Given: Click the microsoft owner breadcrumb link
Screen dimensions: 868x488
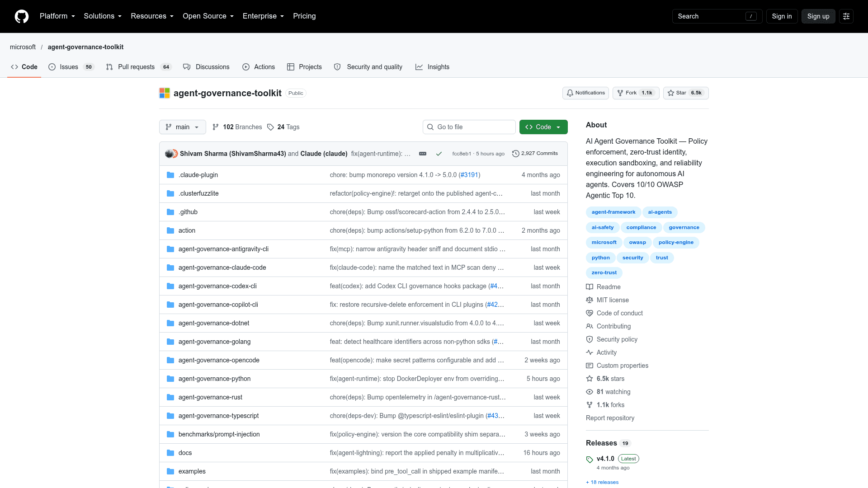Looking at the screenshot, I should click(x=23, y=47).
